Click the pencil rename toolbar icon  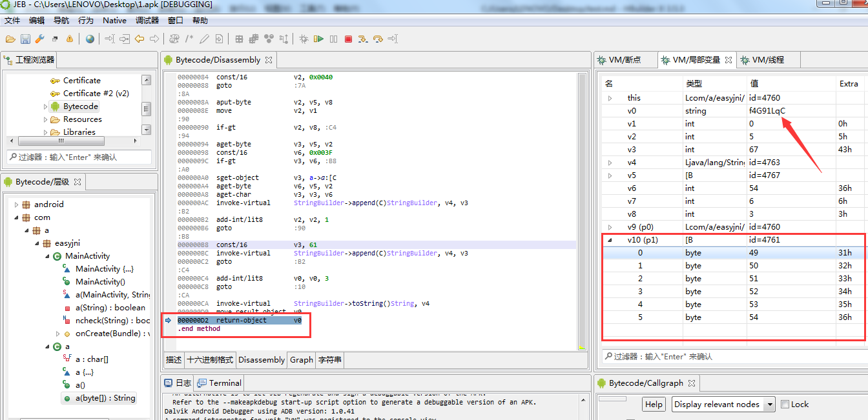204,39
